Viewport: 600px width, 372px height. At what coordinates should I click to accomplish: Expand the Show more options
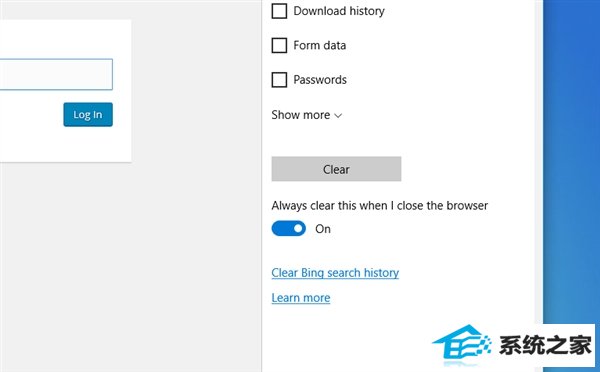306,115
